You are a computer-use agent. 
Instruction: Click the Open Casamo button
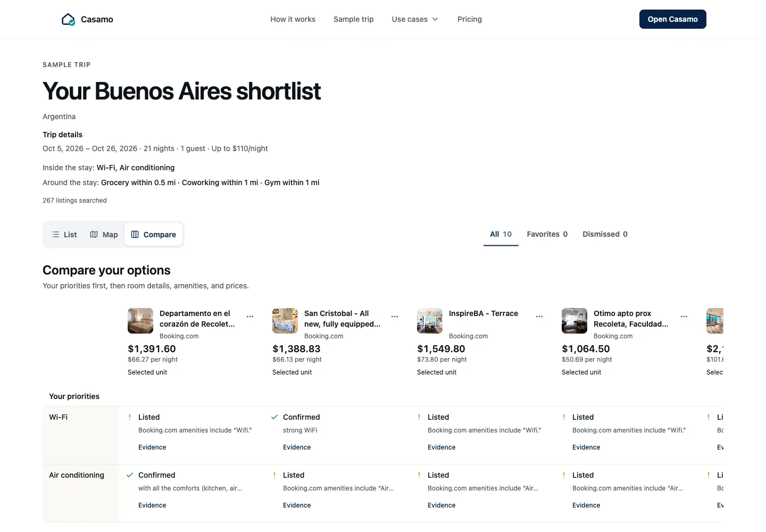[x=673, y=19]
